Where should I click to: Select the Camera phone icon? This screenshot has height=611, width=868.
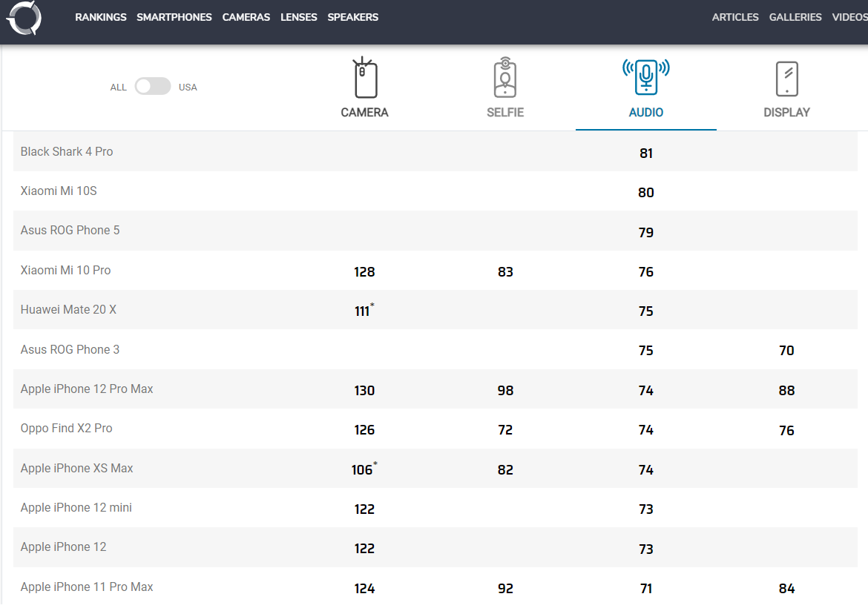[365, 77]
